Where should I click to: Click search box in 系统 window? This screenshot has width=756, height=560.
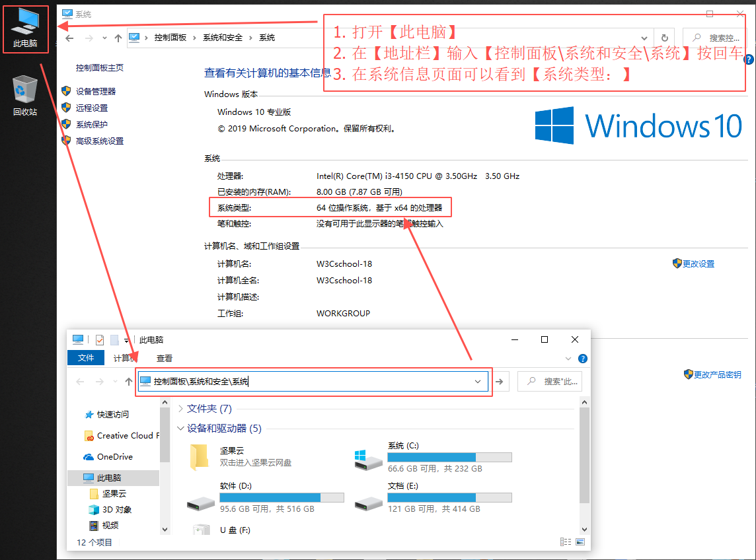(x=716, y=38)
